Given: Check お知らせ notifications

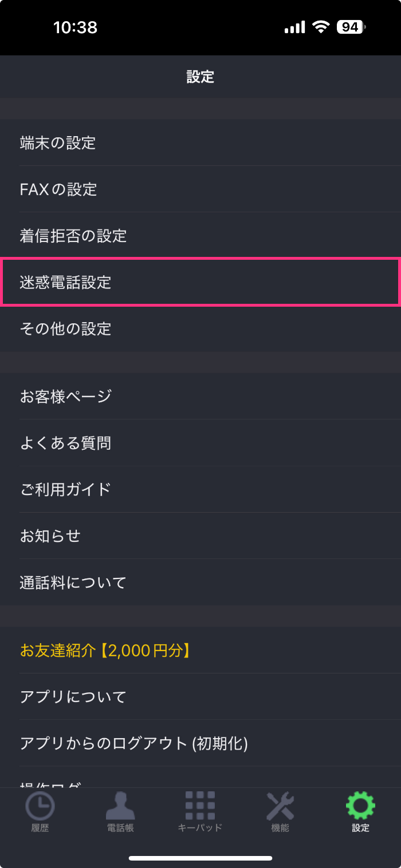Looking at the screenshot, I should [x=200, y=536].
